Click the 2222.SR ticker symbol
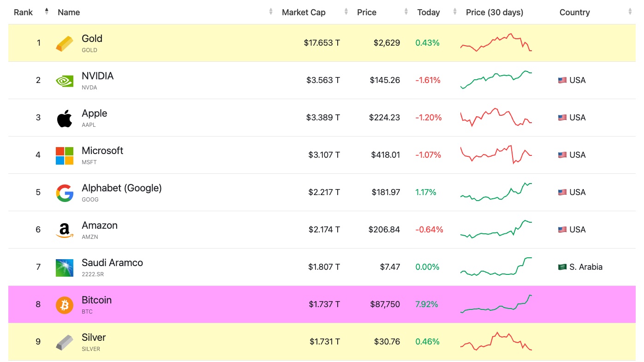Screen dimensions: 644x362 tap(92, 274)
